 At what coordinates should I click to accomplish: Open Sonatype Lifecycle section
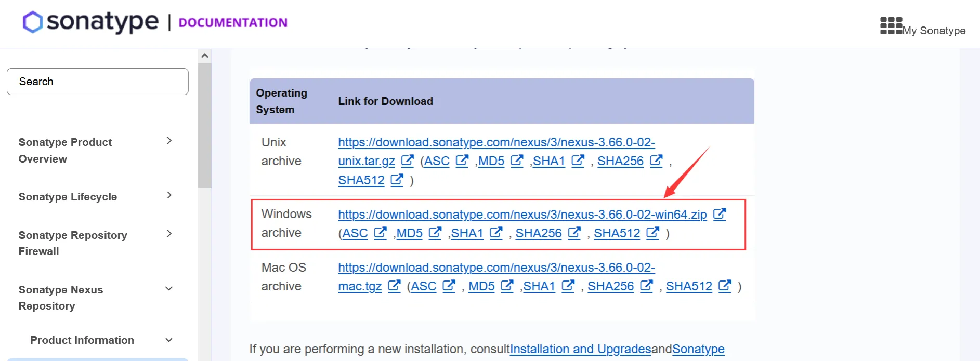point(68,197)
